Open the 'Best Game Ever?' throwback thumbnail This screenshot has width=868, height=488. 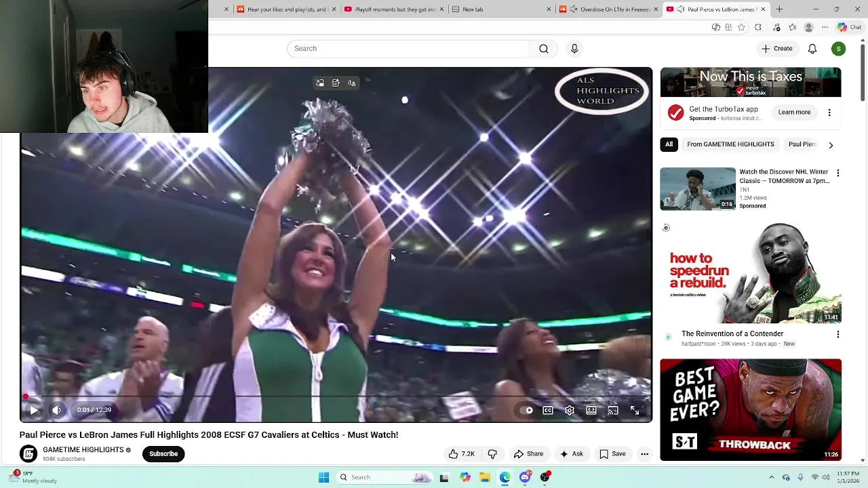pyautogui.click(x=751, y=409)
